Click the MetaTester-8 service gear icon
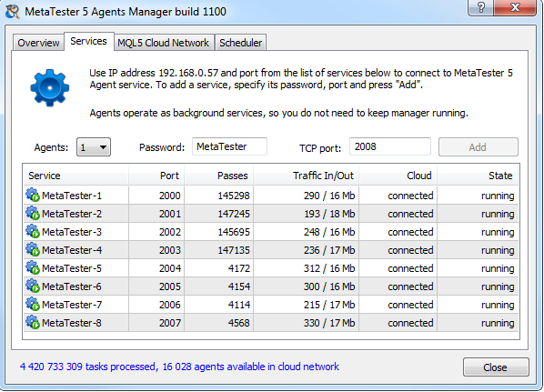This screenshot has width=544, height=392. click(33, 322)
